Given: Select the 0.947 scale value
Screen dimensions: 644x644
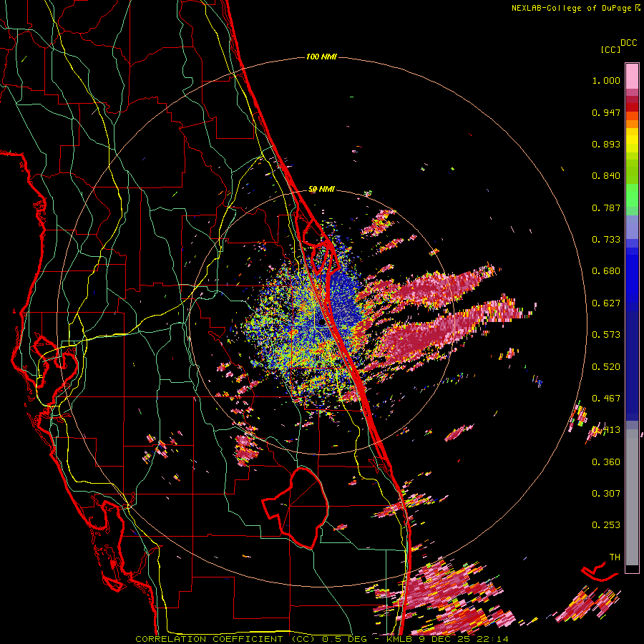Looking at the screenshot, I should (x=606, y=112).
